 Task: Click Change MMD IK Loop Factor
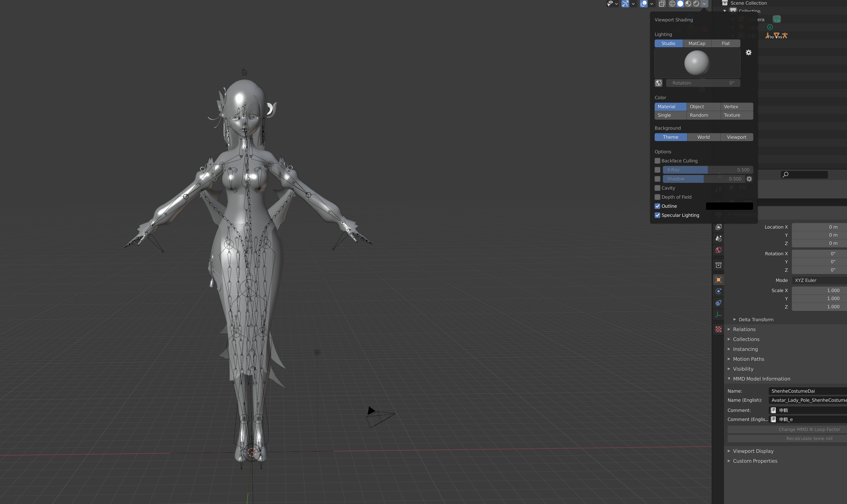(x=809, y=429)
